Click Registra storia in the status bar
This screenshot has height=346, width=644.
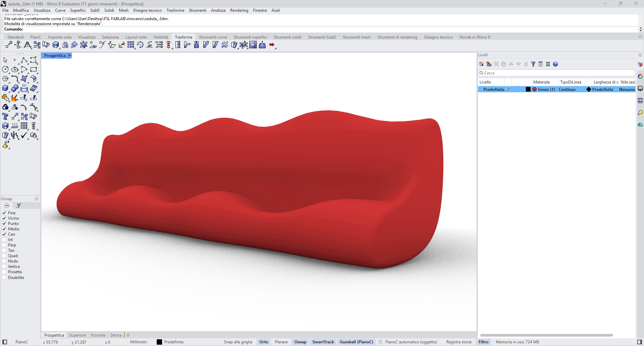458,342
